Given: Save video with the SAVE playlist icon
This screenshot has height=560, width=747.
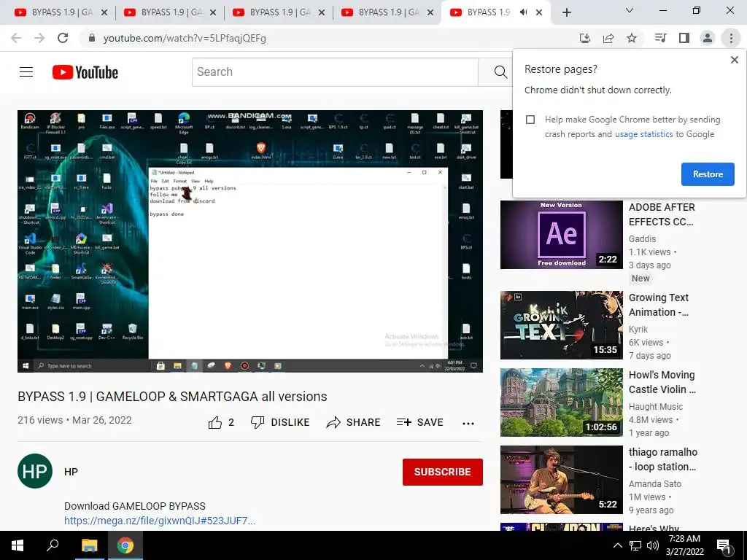Looking at the screenshot, I should click(x=419, y=422).
